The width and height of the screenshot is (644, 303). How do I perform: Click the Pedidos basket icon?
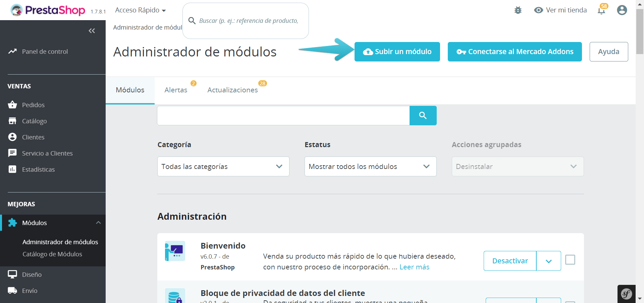12,105
